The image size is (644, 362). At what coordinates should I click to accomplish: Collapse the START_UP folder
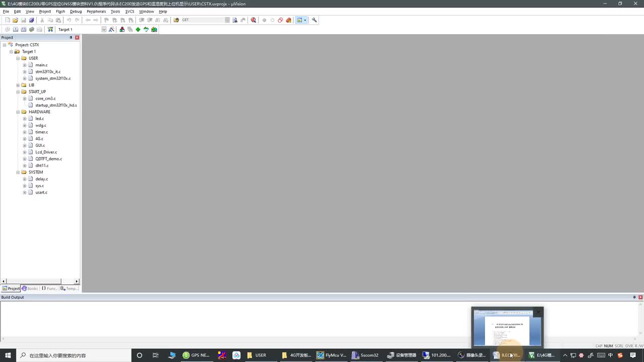[18, 92]
